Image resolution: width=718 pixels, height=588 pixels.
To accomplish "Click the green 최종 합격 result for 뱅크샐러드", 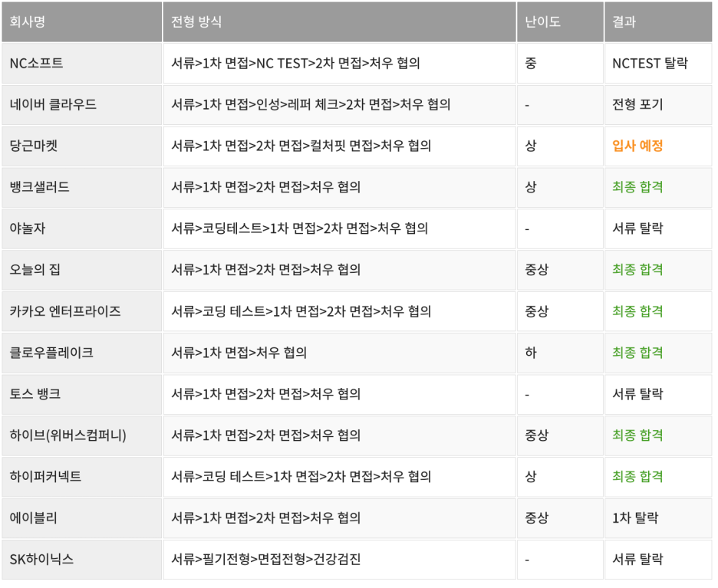I will (x=636, y=187).
